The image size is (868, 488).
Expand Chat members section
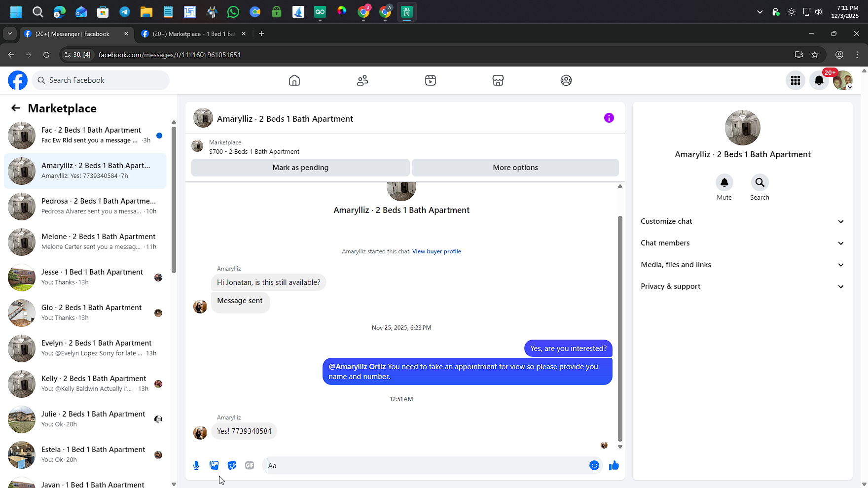click(x=743, y=243)
